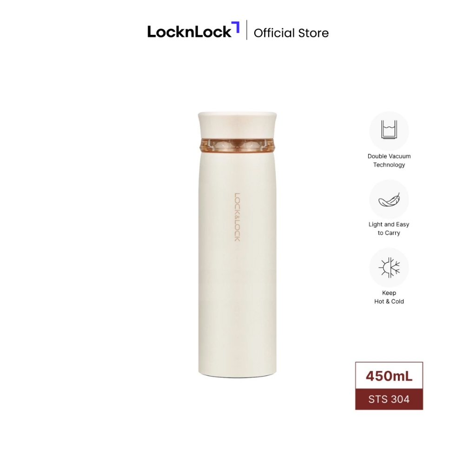Click the word Store in the header
The image size is (476, 476).
[313, 33]
